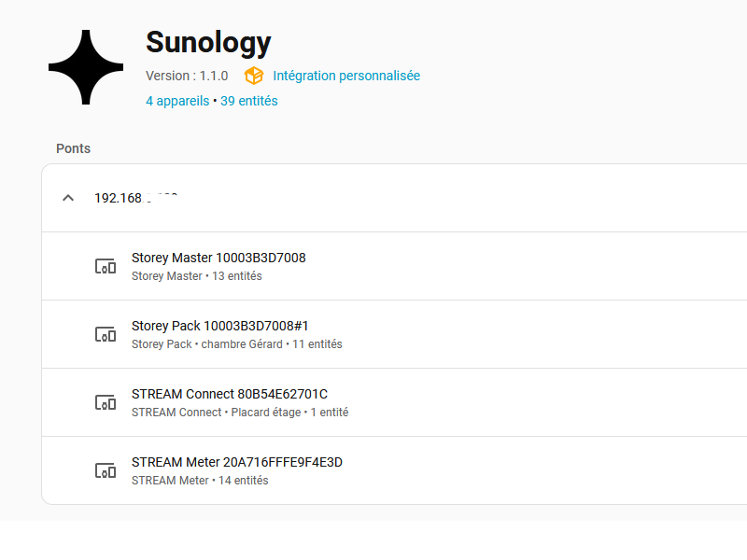Click the redacted 192.168 IP address
This screenshot has width=747, height=560.
click(x=138, y=198)
